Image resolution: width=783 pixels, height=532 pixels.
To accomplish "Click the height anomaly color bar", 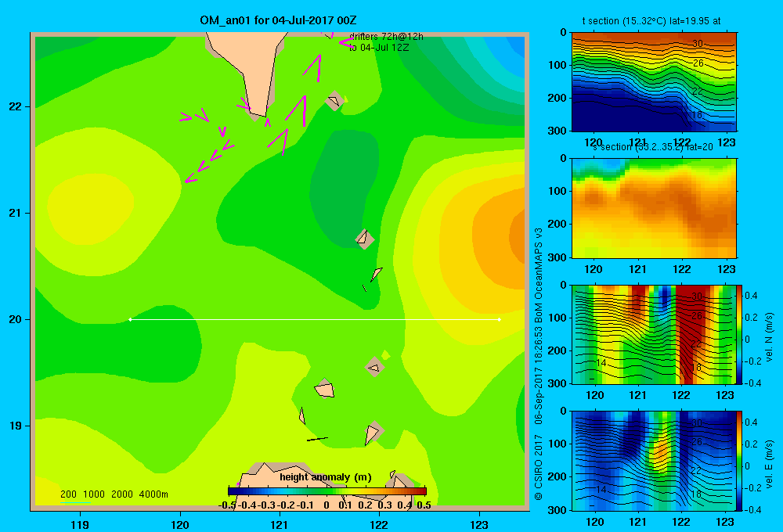I will coord(327,491).
